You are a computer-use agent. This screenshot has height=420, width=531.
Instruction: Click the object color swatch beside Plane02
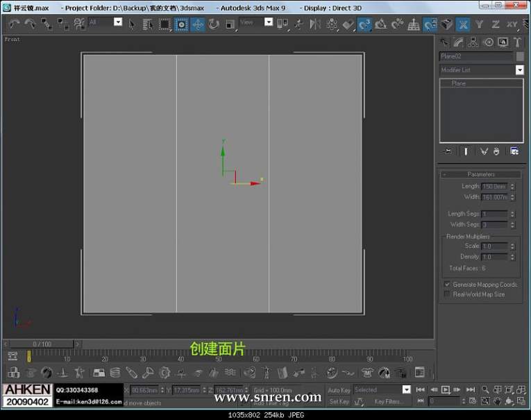[x=520, y=56]
